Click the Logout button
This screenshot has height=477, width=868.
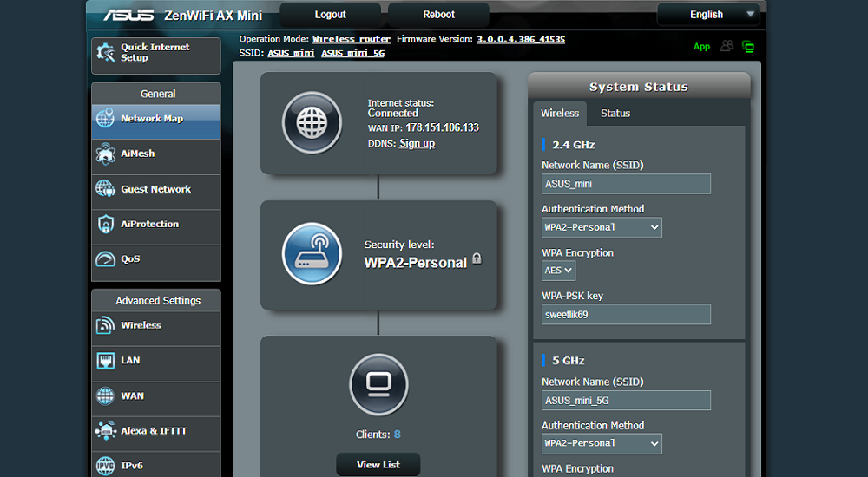click(x=330, y=15)
